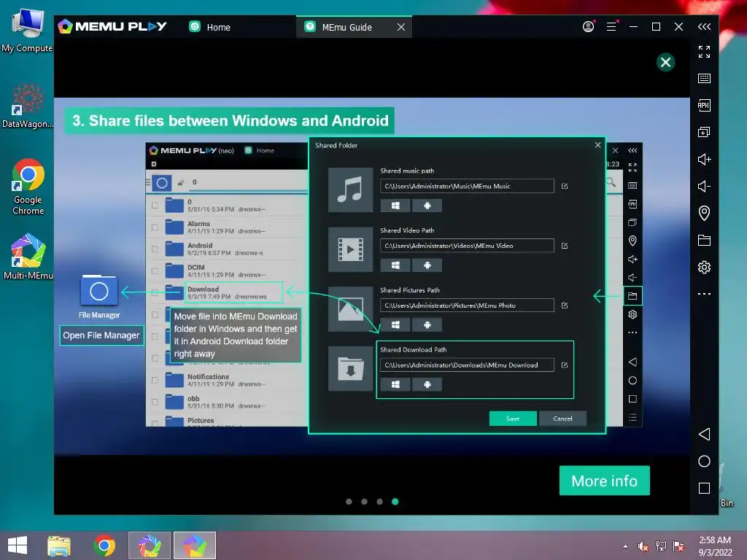Show more sidebar tools via the three dots
The width and height of the screenshot is (747, 560).
click(704, 294)
